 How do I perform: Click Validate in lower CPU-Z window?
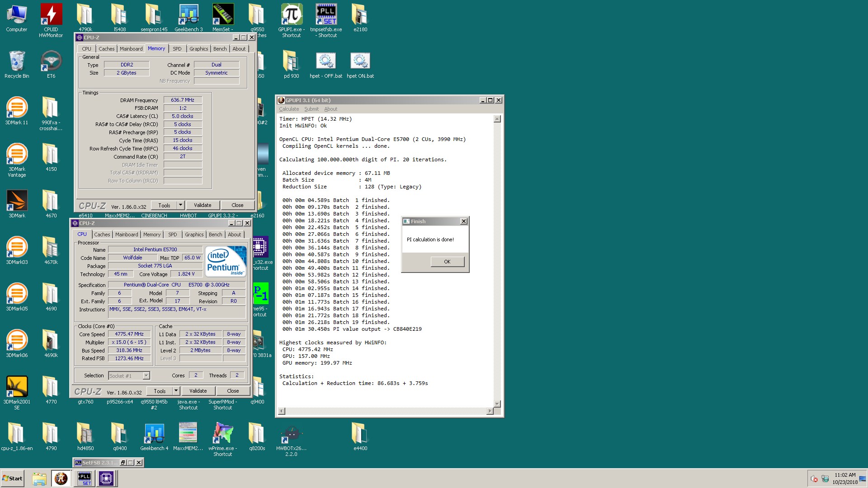click(198, 391)
